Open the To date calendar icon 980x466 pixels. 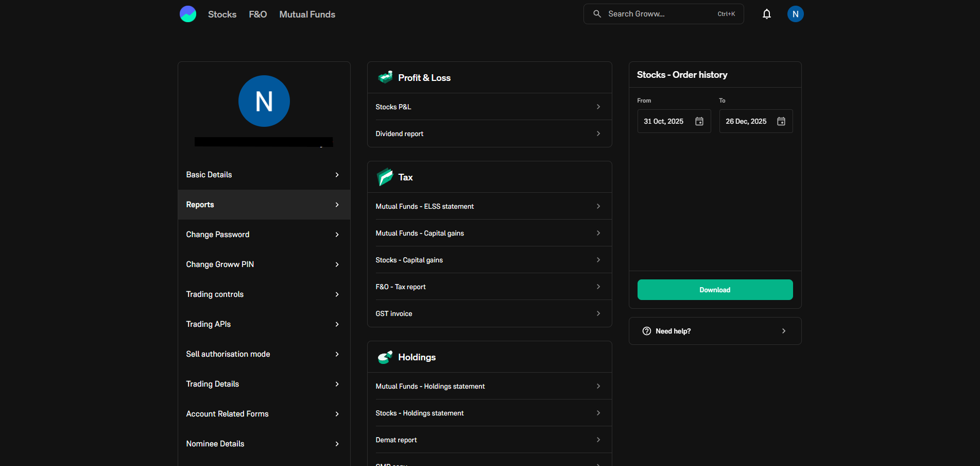(x=781, y=121)
